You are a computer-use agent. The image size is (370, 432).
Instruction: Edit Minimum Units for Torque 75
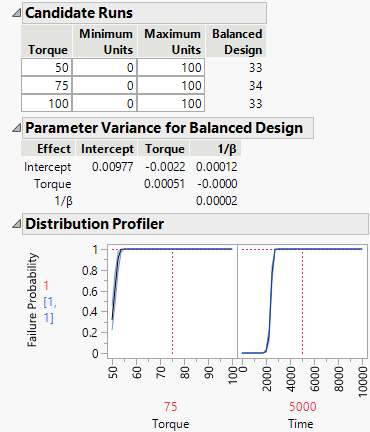105,86
